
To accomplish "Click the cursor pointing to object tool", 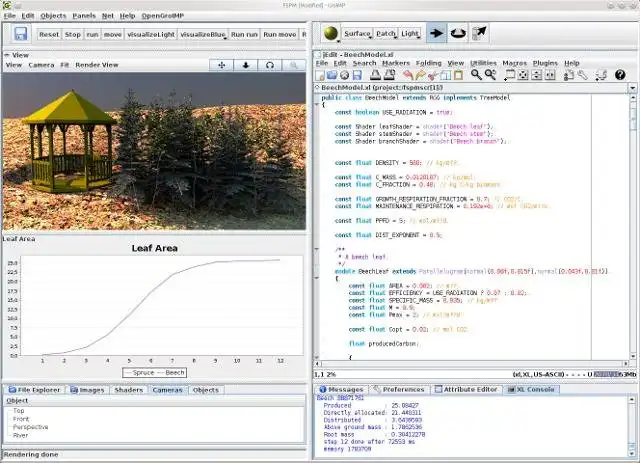I will (479, 33).
